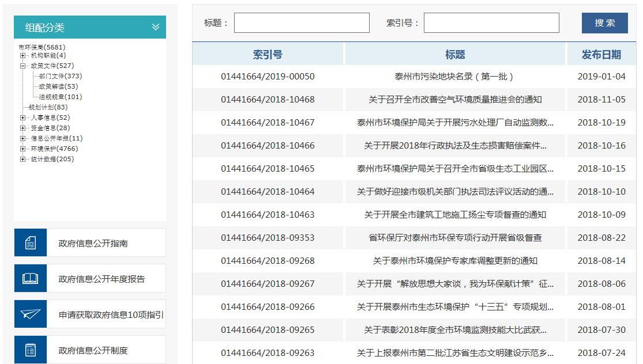Expand the 统计数据 plus box
Screen dimensions: 643x364
point(23,160)
